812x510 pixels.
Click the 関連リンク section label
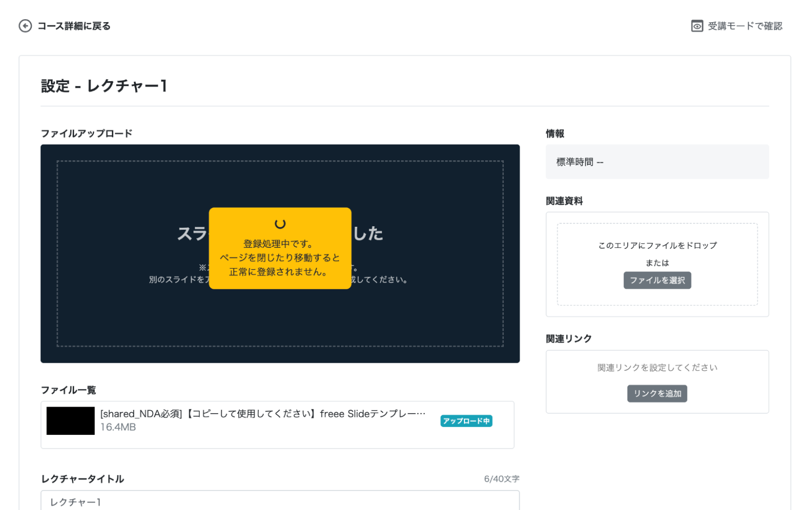[569, 339]
